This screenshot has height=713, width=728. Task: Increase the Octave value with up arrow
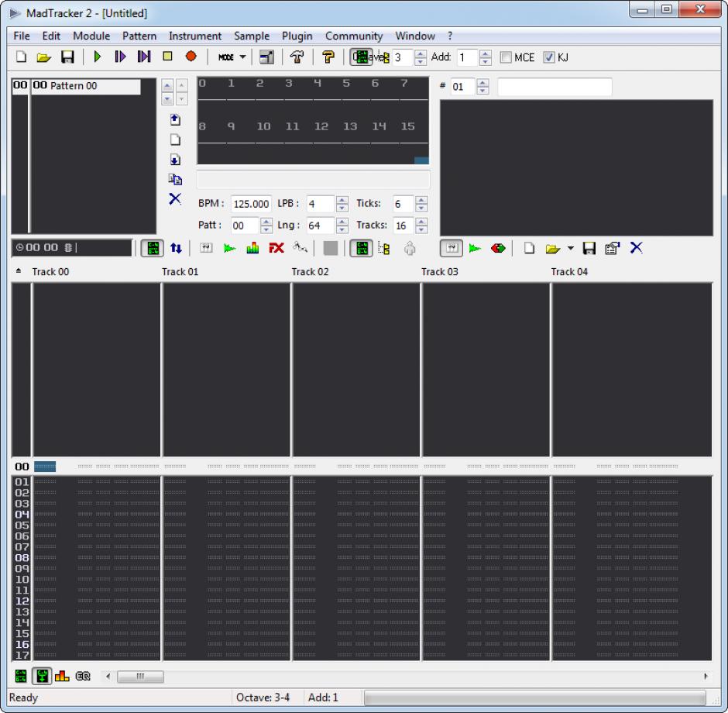click(x=421, y=54)
